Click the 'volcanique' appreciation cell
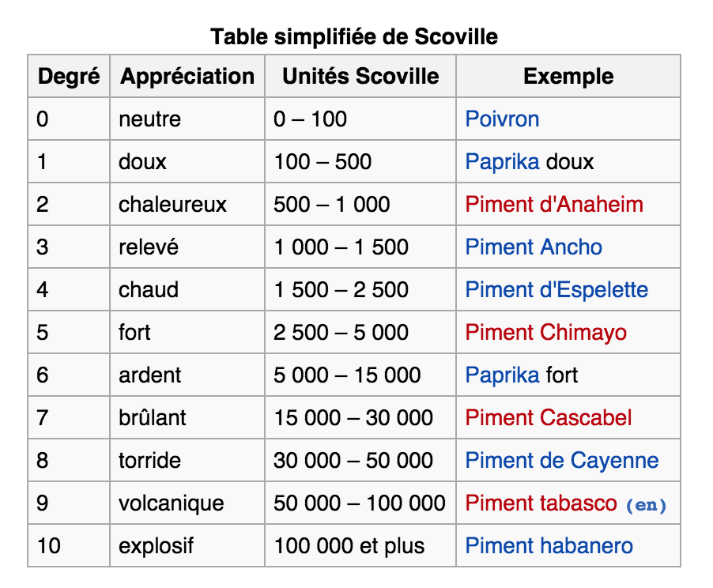This screenshot has height=588, width=713. point(172,503)
